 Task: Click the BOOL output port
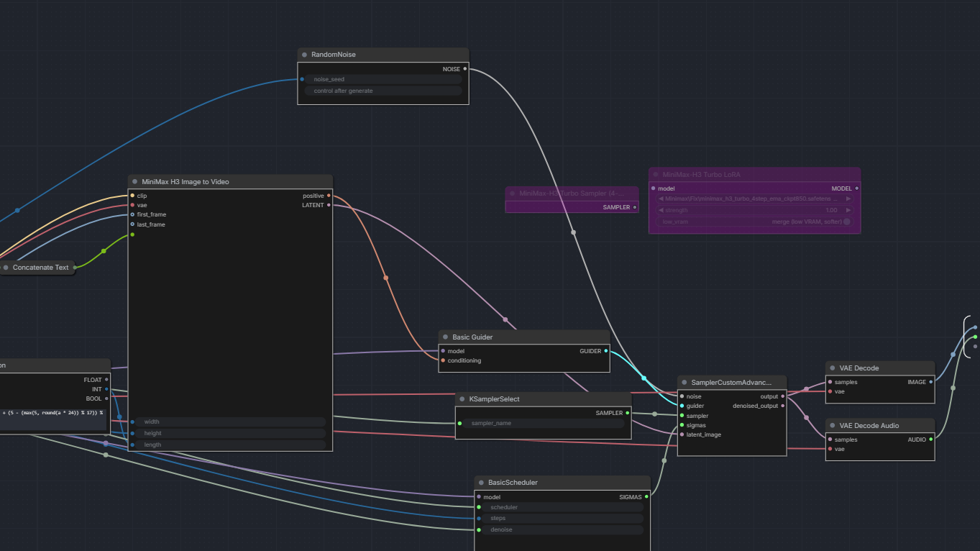tap(107, 399)
